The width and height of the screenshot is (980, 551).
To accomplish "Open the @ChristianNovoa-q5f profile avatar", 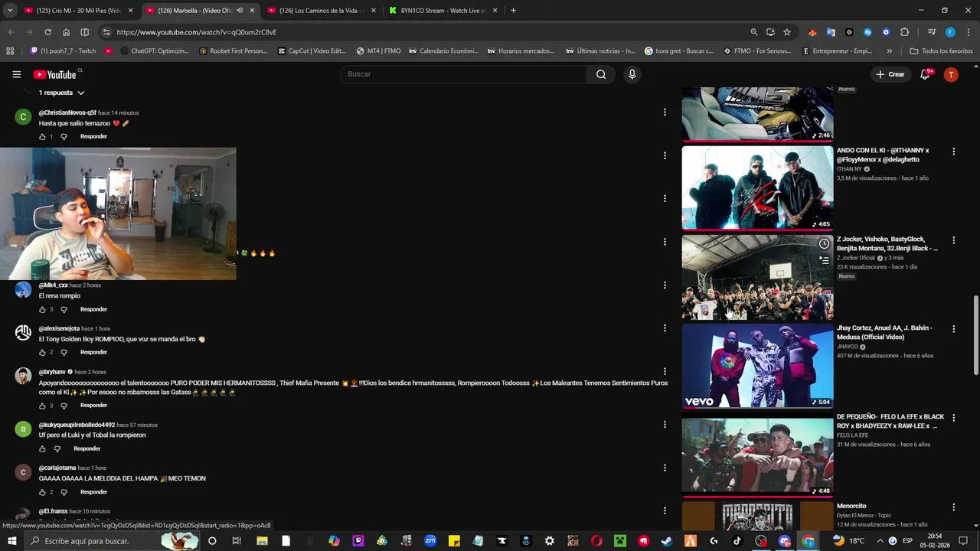I will pyautogui.click(x=23, y=117).
